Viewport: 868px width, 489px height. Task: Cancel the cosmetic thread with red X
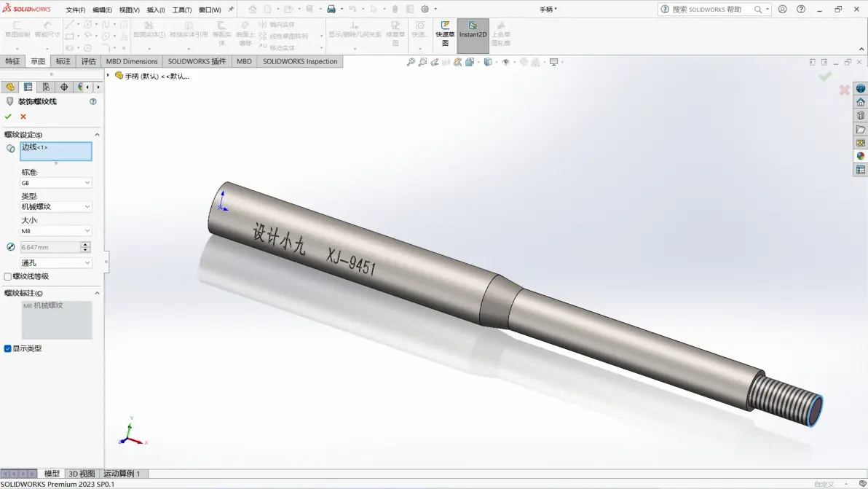tap(23, 117)
